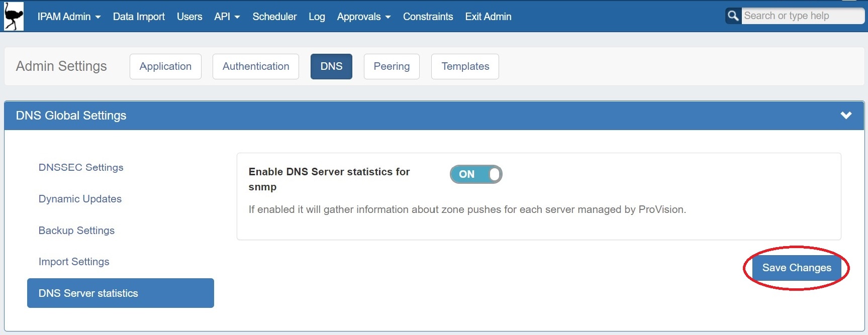Screen dimensions: 868x335
Task: Toggle DNS Server statistics for snmp switch
Action: pos(475,174)
